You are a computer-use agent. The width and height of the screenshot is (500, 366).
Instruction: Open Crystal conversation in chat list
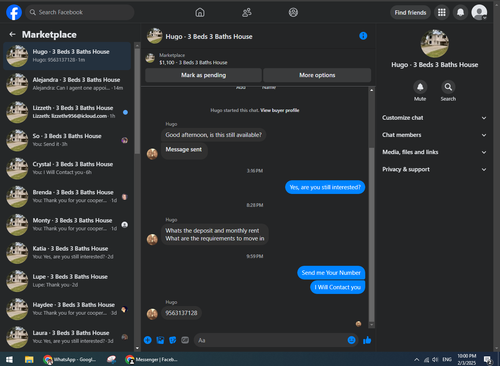click(67, 168)
